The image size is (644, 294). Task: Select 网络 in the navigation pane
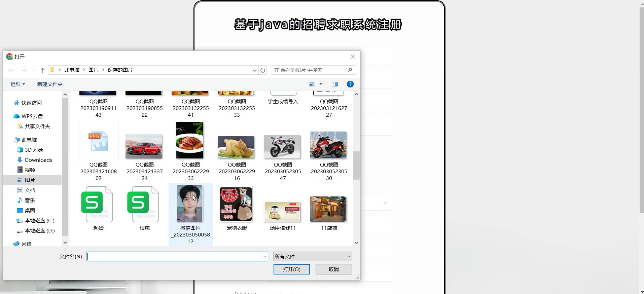[26, 244]
